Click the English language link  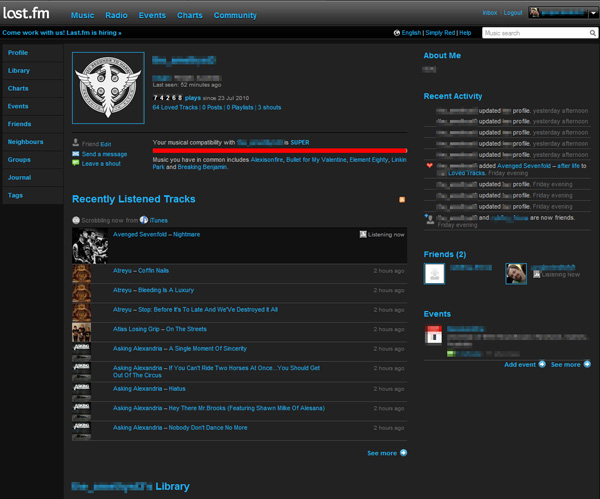(x=411, y=33)
